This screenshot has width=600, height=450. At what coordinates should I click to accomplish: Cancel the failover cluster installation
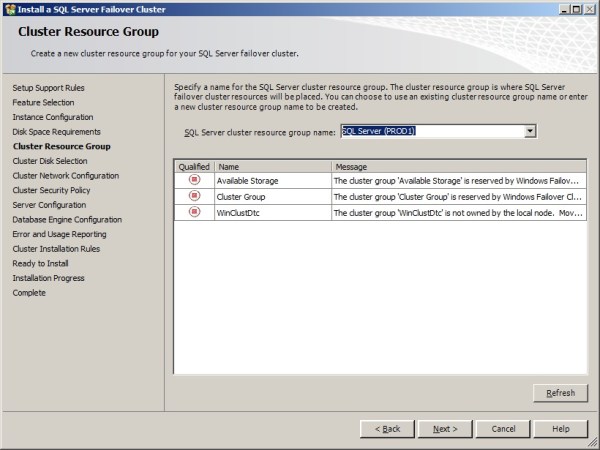(x=503, y=428)
